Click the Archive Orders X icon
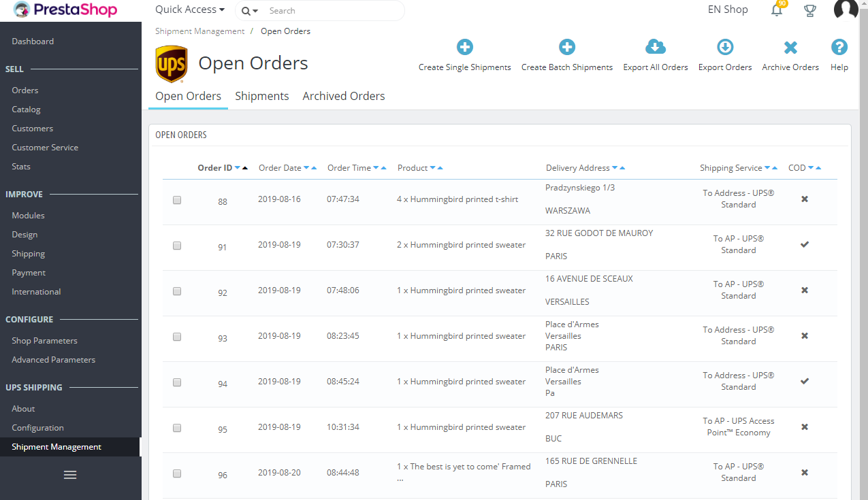Screen dimensions: 868x500 790,48
